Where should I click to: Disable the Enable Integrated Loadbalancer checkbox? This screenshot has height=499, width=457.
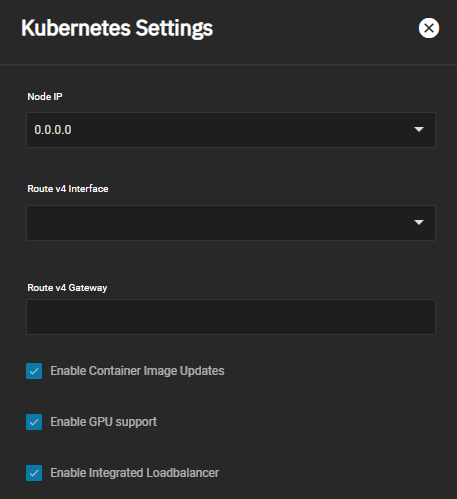pyautogui.click(x=34, y=473)
